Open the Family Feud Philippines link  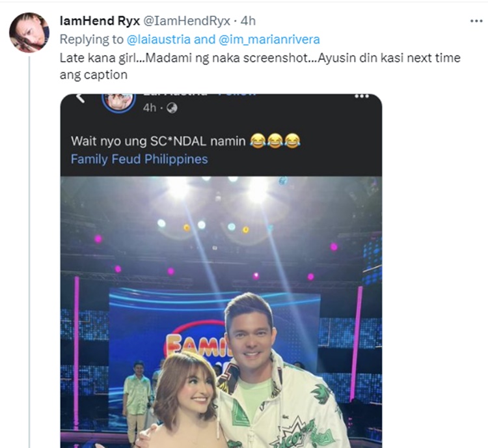[x=139, y=159]
